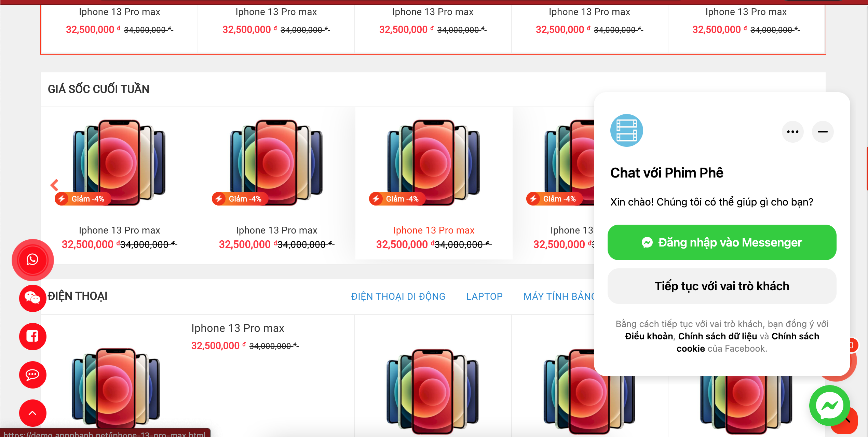The height and width of the screenshot is (437, 868).
Task: Click the green Messenger bubble icon
Action: [829, 405]
